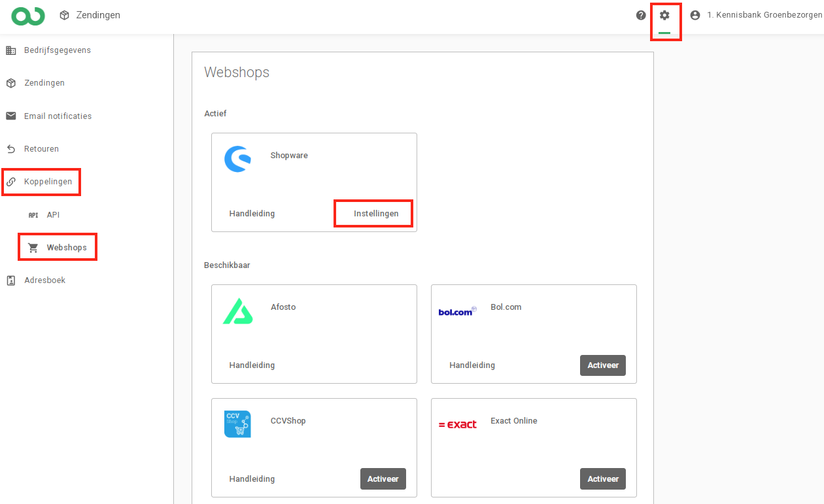Click the CCVShop logo icon
The width and height of the screenshot is (824, 504).
pos(237,424)
